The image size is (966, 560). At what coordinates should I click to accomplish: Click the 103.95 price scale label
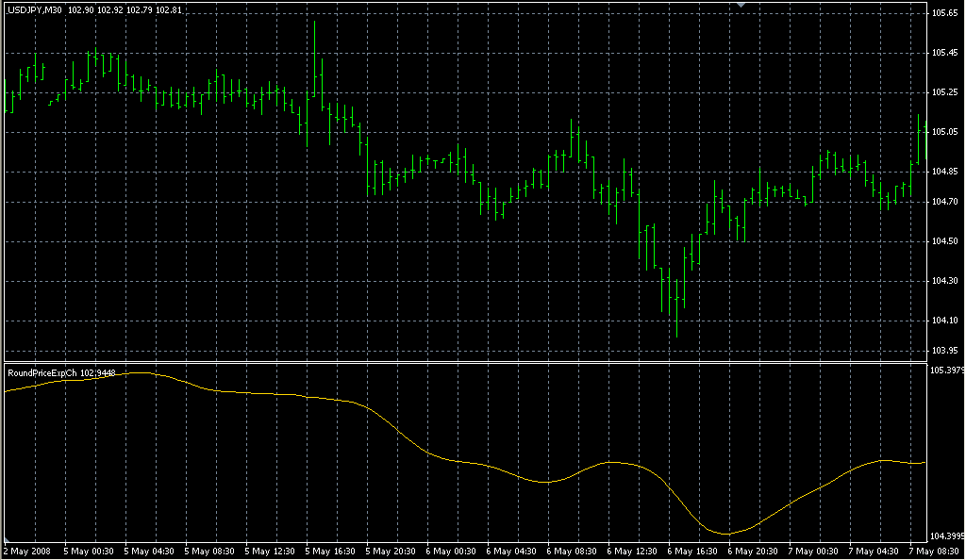(944, 350)
